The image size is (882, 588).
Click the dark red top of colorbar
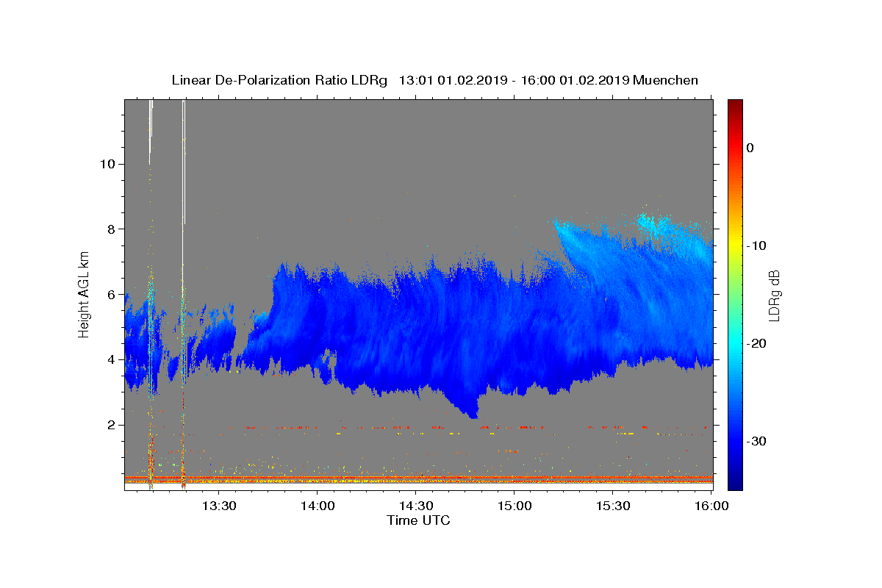(x=734, y=104)
